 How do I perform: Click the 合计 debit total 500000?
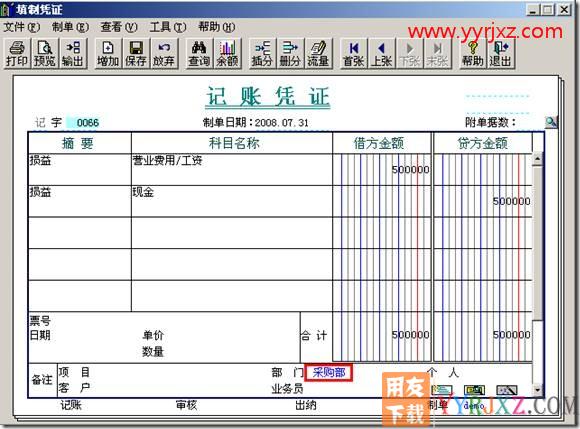tap(410, 335)
